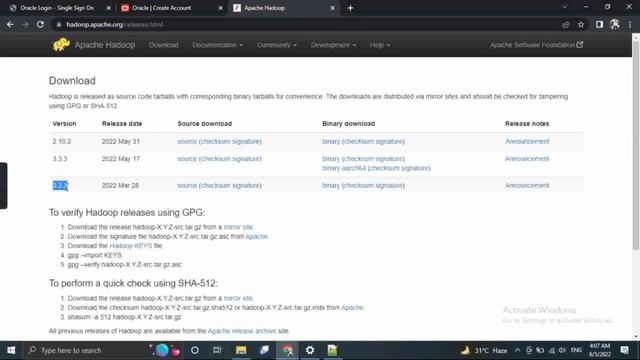Click the Apache link in GPG step 2

[256, 236]
